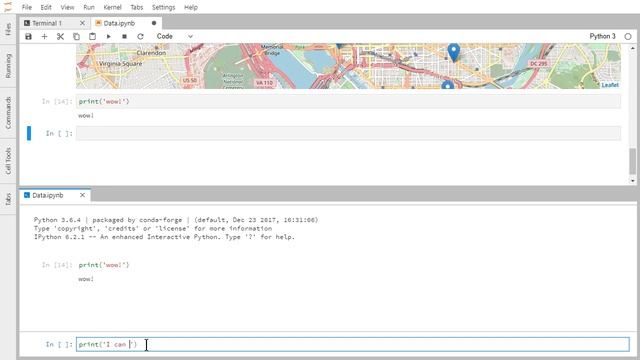Open the Help menu
The image size is (640, 360).
point(191,7)
